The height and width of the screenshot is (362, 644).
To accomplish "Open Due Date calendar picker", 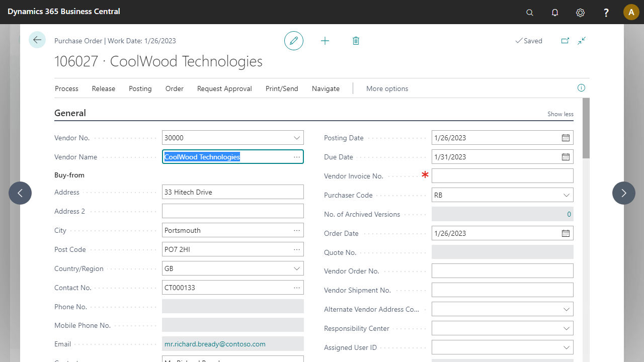I will click(x=566, y=157).
